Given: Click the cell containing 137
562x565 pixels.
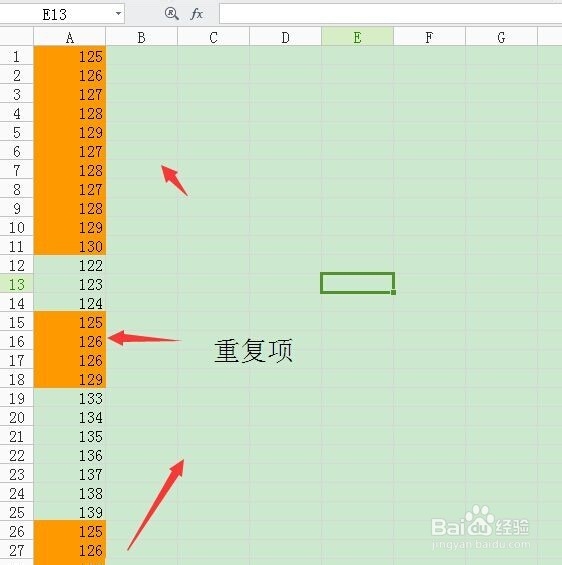Looking at the screenshot, I should 70,474.
